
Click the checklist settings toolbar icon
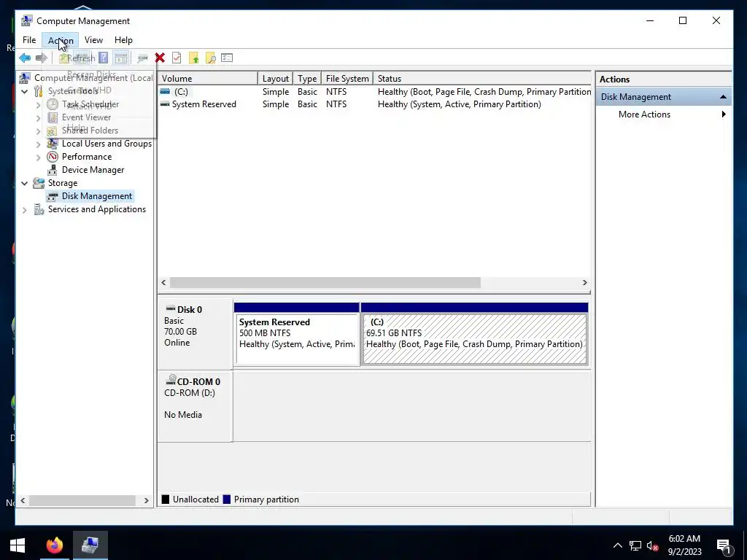click(227, 58)
